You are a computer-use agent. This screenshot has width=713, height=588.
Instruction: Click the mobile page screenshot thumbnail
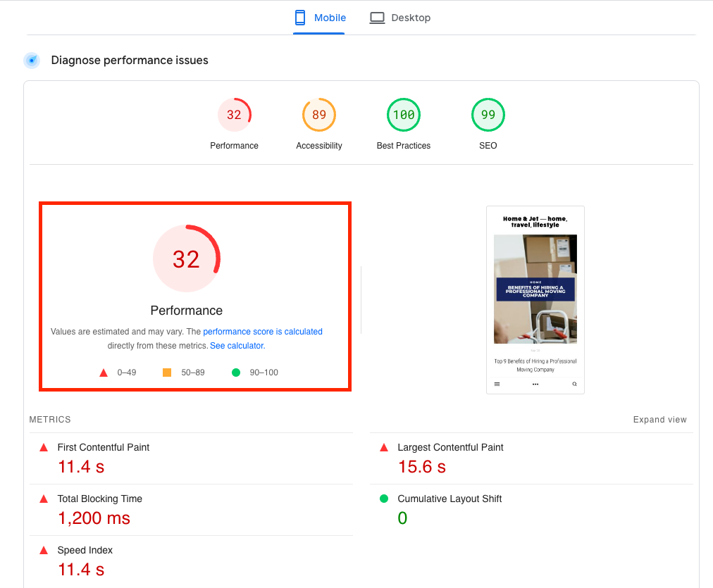coord(535,300)
